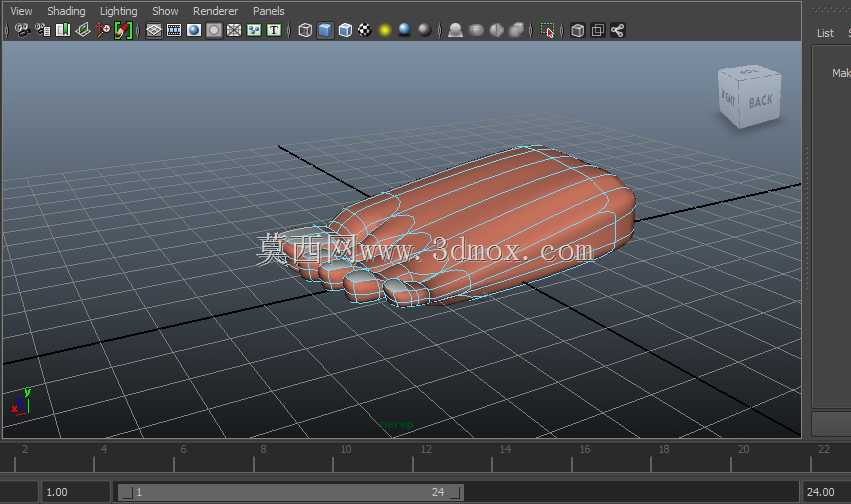Open the List menu in side panel
This screenshot has height=504, width=851.
pos(825,33)
